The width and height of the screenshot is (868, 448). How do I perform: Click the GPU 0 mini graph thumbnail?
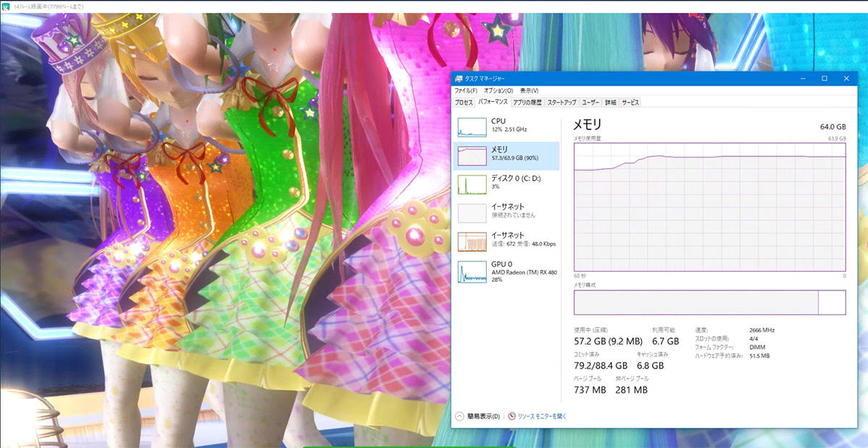point(472,272)
